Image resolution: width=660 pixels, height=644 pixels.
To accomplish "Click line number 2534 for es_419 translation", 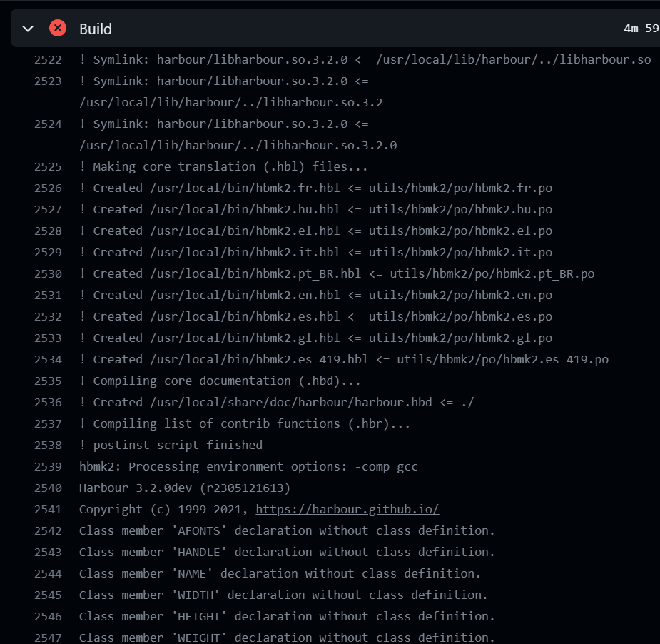I will pyautogui.click(x=48, y=359).
